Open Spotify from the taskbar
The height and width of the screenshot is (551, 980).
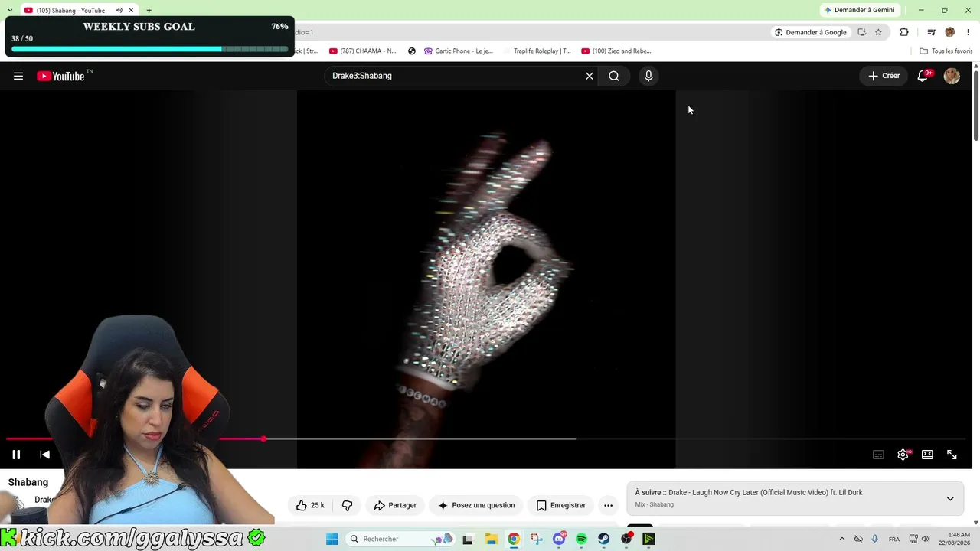[581, 539]
